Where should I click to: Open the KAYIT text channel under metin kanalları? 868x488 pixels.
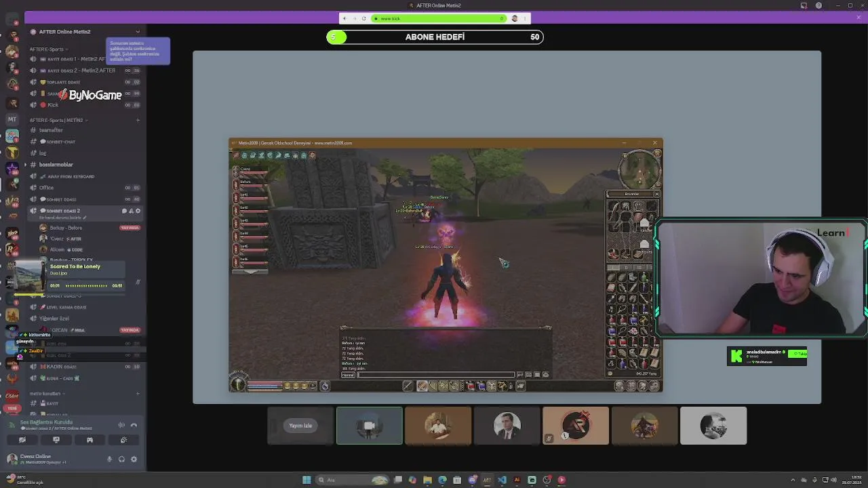click(x=85, y=403)
